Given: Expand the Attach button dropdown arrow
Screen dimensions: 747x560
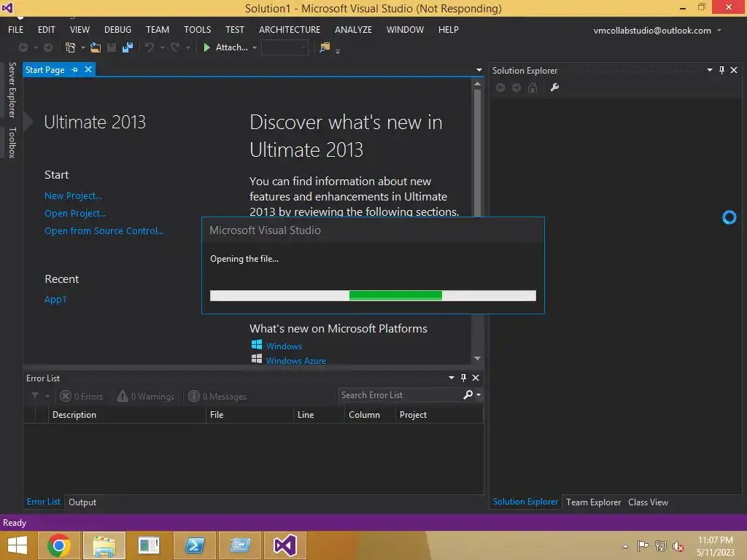Looking at the screenshot, I should point(255,47).
